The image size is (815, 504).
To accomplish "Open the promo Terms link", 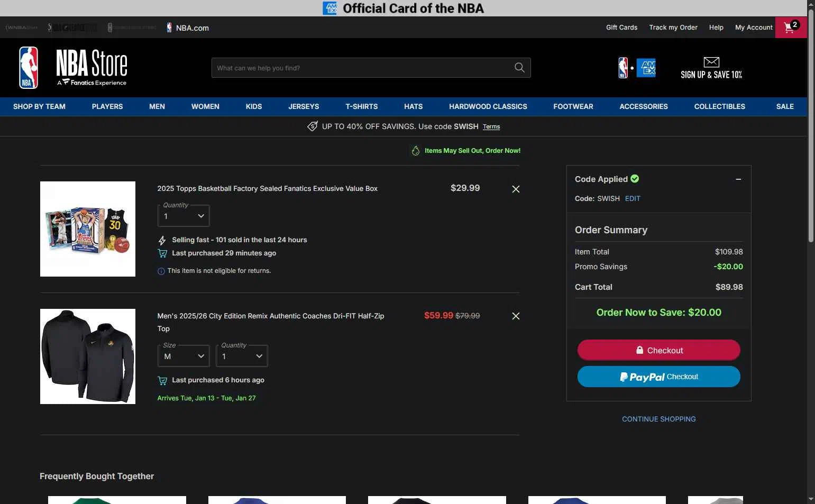I will tap(491, 127).
